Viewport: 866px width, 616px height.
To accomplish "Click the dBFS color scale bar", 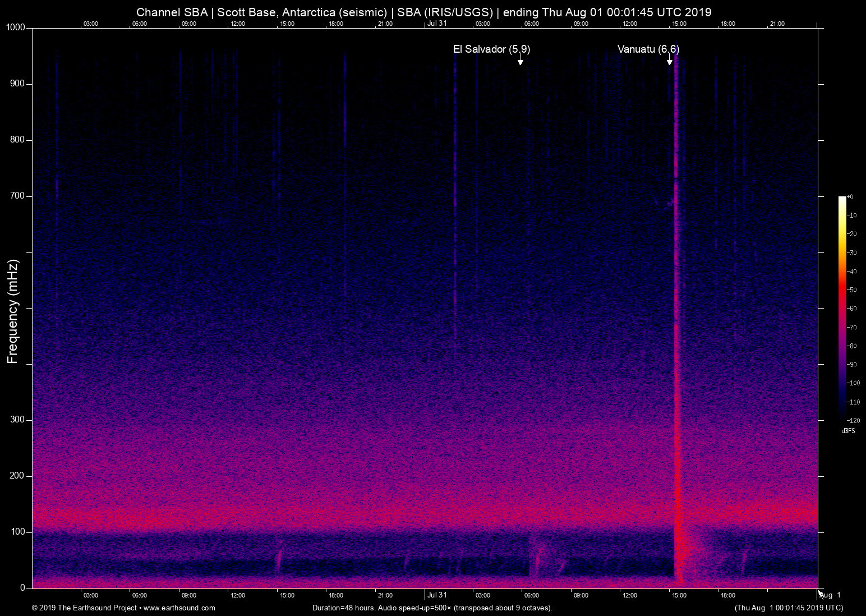I will tap(842, 307).
